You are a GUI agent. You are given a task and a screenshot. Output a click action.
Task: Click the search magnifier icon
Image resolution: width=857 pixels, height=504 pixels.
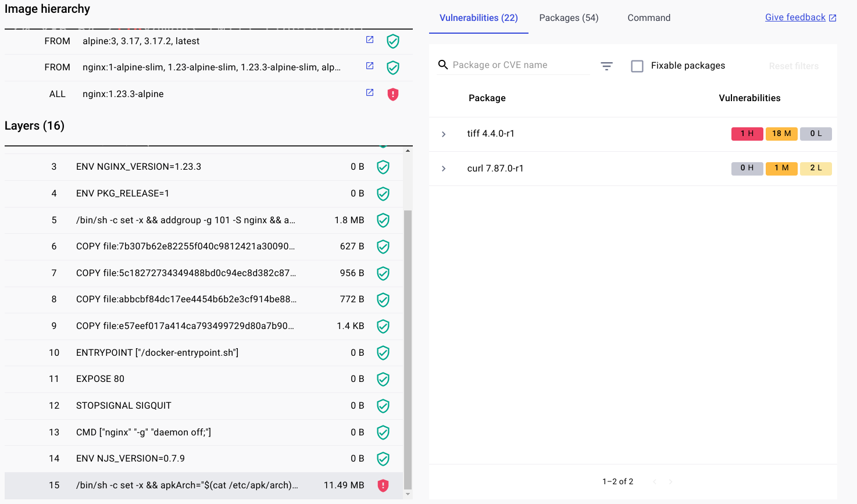(443, 65)
